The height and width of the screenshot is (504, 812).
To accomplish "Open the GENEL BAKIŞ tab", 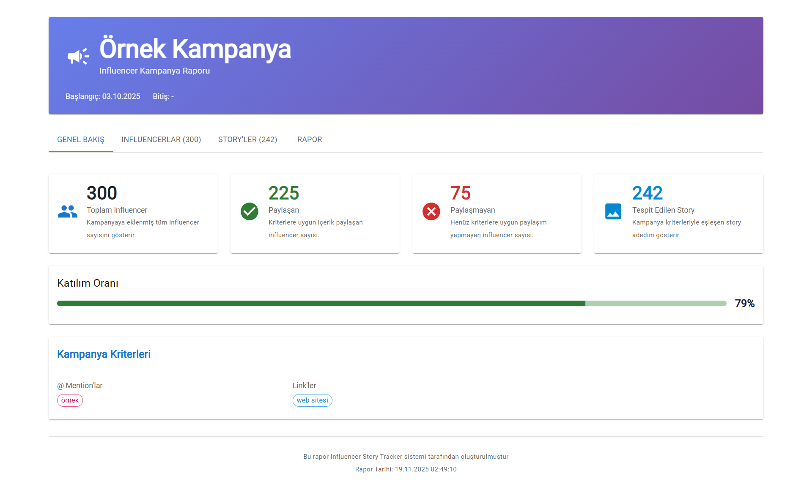I will tap(81, 140).
